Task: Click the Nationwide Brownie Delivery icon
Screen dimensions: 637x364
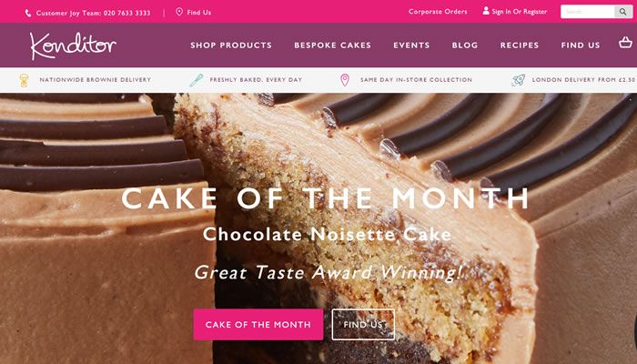Action: (24, 80)
